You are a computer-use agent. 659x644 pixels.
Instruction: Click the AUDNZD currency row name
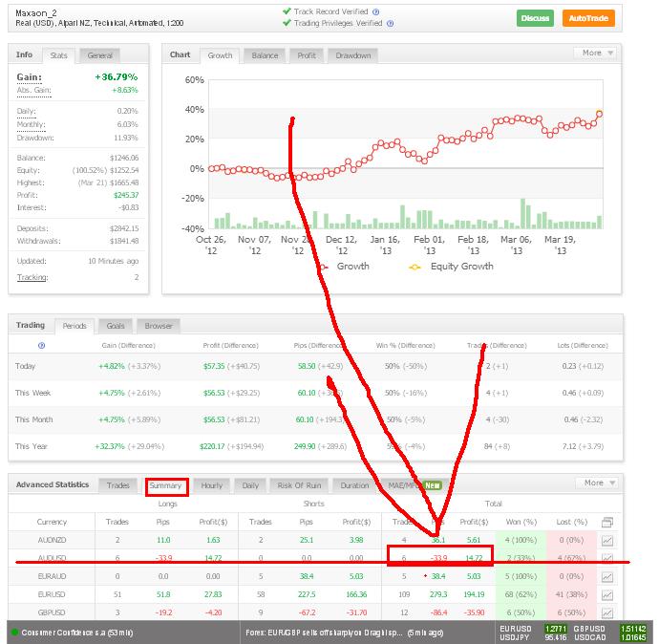[52, 540]
